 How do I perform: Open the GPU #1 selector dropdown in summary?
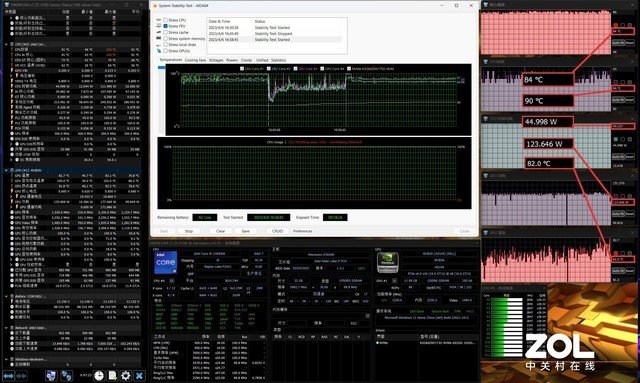[394, 281]
